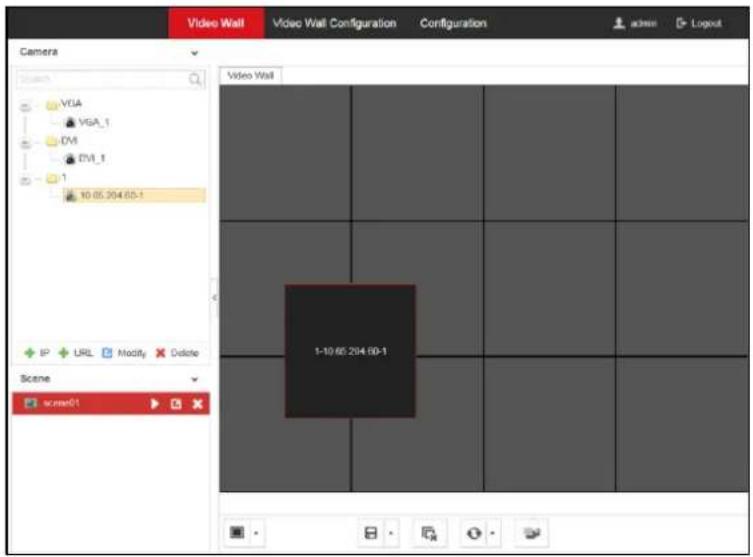Click the close all windows icon
Screen dimensions: 753x557
click(x=429, y=533)
